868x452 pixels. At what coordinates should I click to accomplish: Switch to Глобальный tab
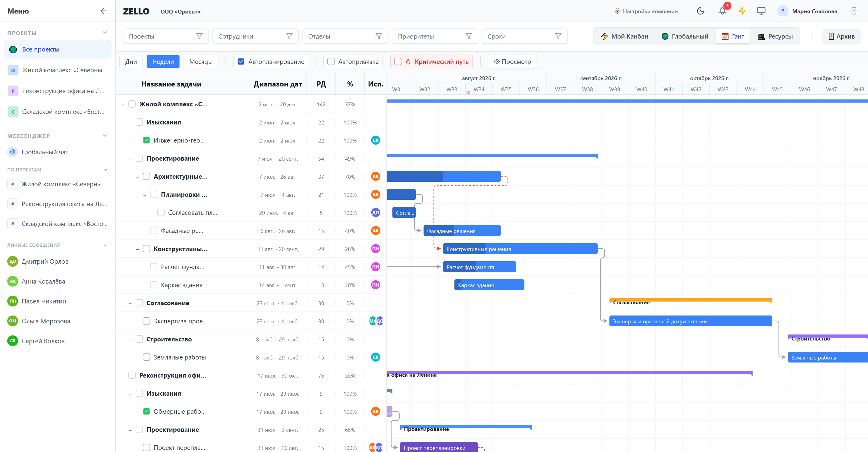[685, 36]
